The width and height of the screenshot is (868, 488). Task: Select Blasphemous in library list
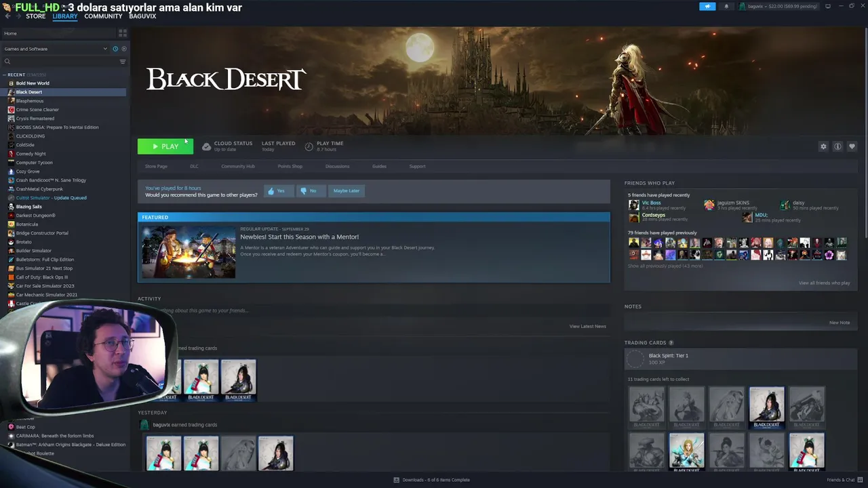[x=30, y=101]
